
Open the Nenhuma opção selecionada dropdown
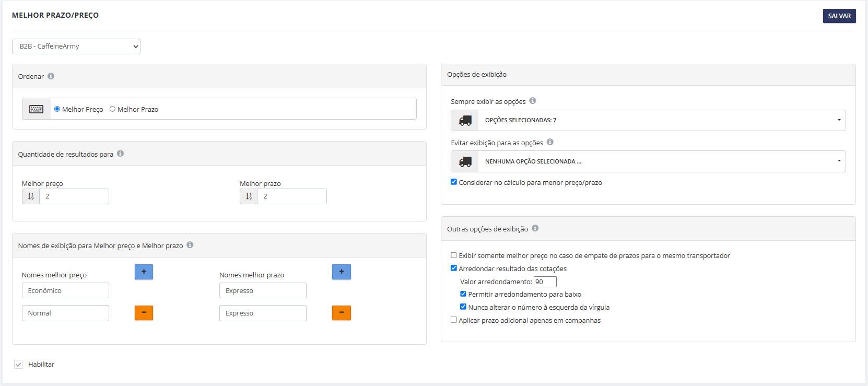(x=662, y=161)
